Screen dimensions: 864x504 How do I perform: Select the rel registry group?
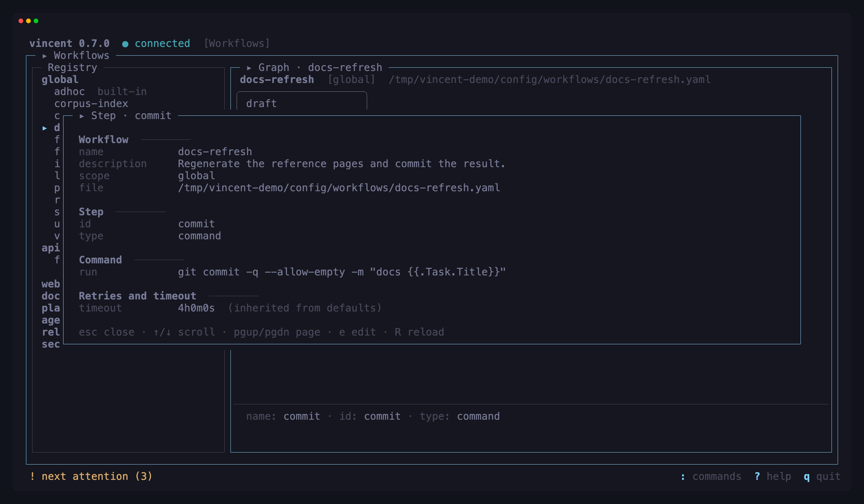51,332
